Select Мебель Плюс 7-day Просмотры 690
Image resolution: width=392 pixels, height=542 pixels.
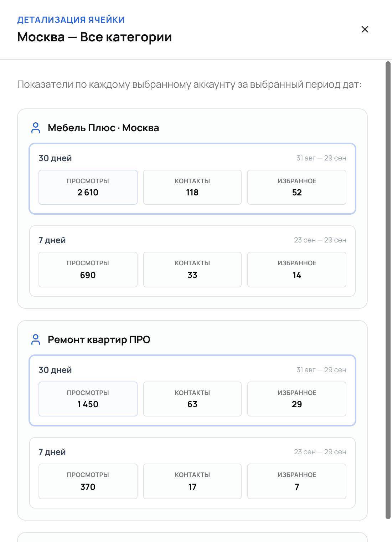click(x=88, y=270)
